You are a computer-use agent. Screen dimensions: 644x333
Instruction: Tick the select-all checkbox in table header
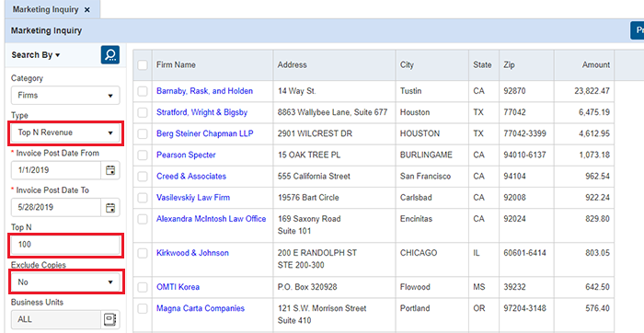[143, 65]
